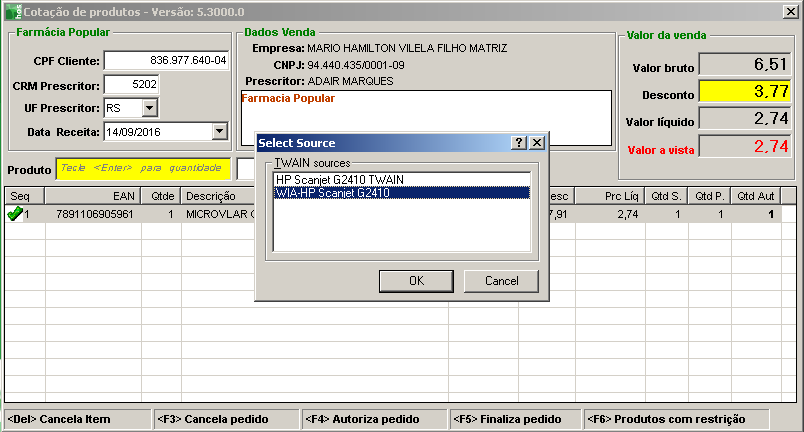
Task: Click the EAN column header
Action: 97,196
